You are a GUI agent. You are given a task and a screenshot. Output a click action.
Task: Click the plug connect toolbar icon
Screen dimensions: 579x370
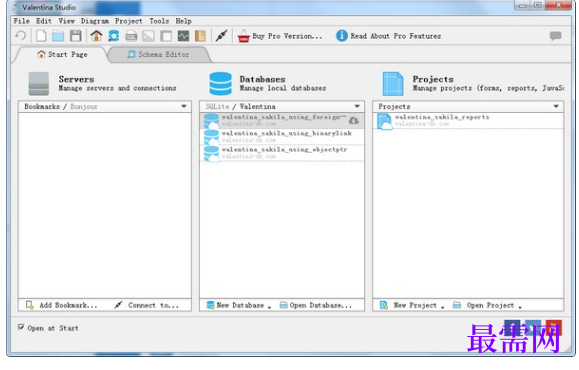[x=221, y=36]
